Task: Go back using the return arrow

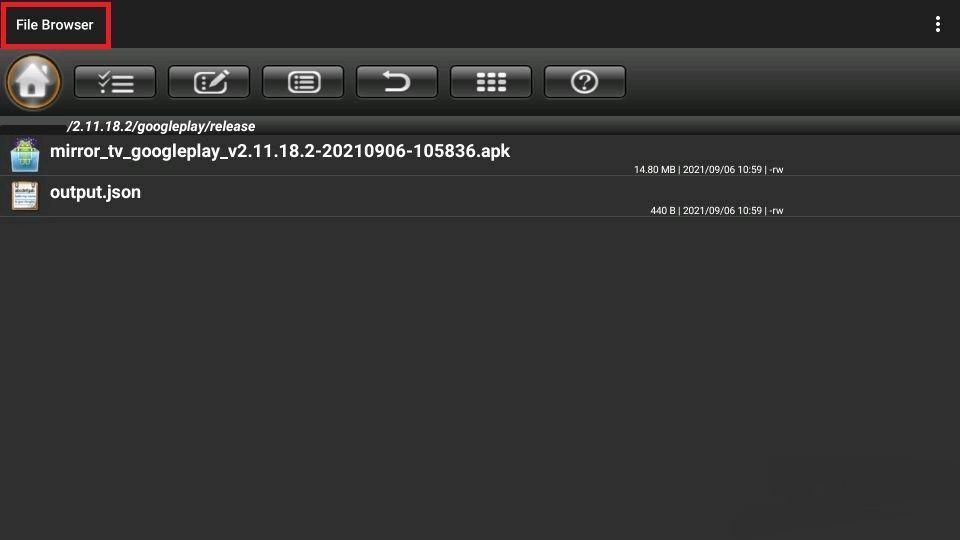Action: coord(397,82)
